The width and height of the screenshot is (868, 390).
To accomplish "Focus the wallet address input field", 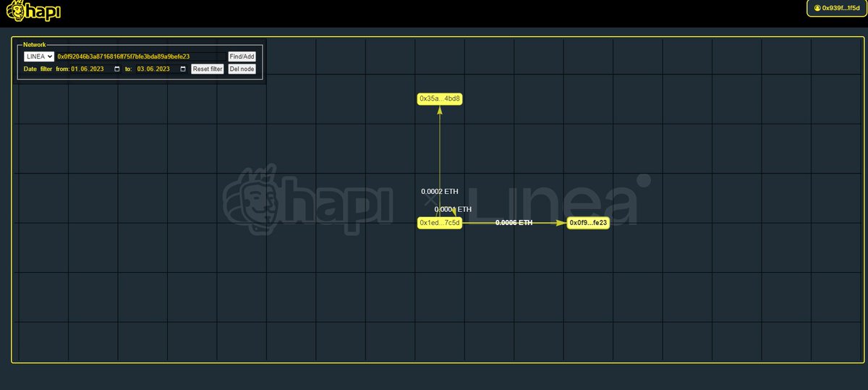I will pyautogui.click(x=141, y=56).
